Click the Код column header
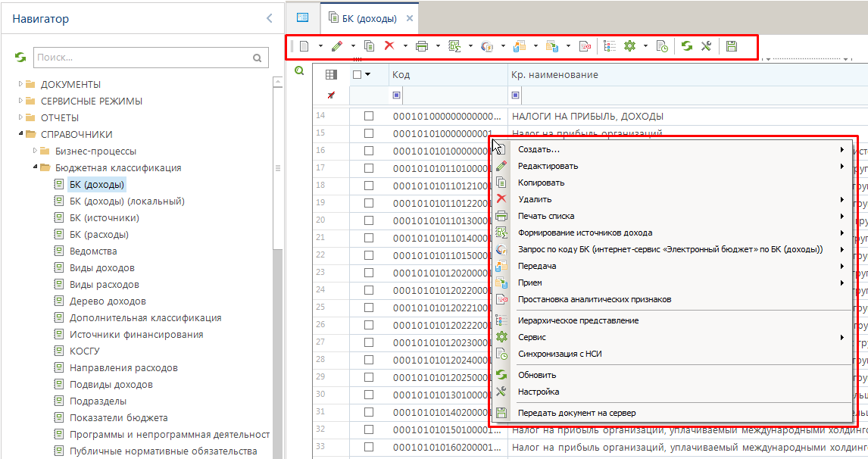This screenshot has height=459, width=868. click(448, 75)
